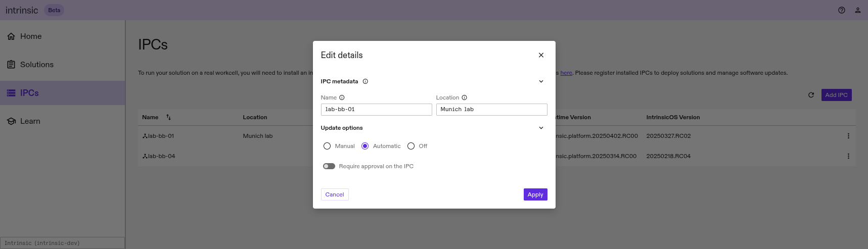Click the Cancel button
Viewport: 868px width, 249px height.
(335, 194)
